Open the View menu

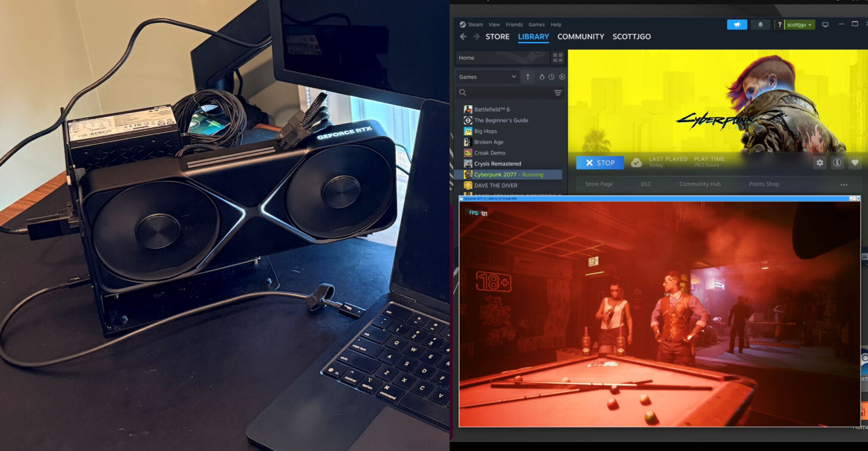[494, 25]
